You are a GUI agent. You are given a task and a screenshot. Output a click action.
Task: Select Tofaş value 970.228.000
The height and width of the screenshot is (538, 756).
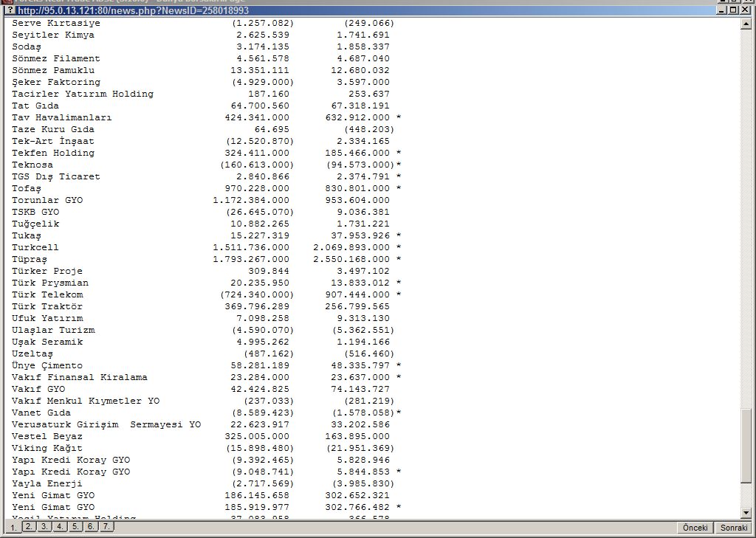coord(257,188)
